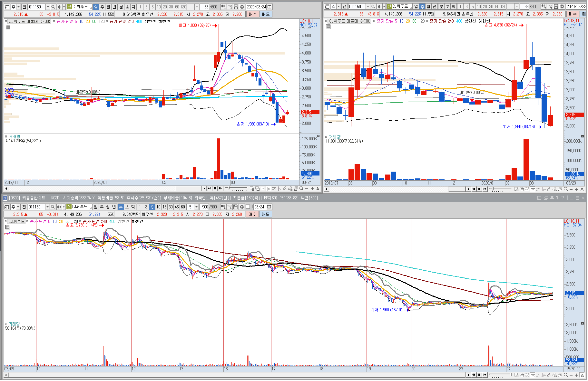
Task: Save chart layout in top-left chart toolbar
Action: pyautogui.click(x=236, y=7)
